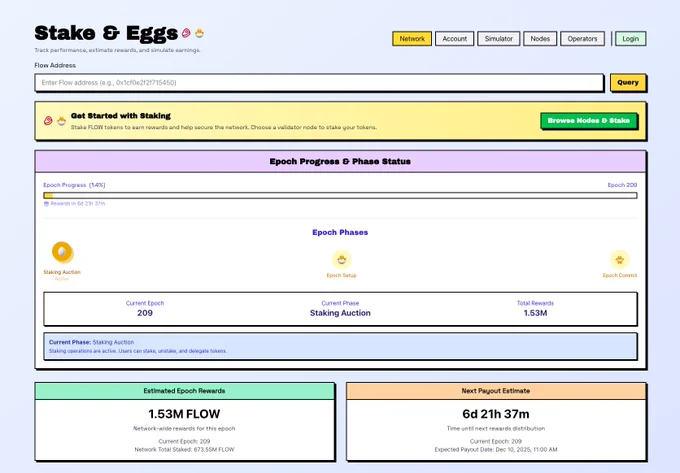
Task: Click the egg icon in Get Started banner
Action: coord(62,121)
